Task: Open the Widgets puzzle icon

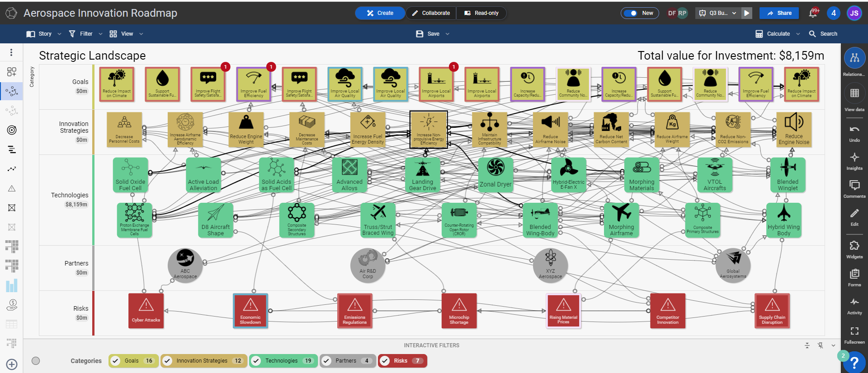Action: (854, 246)
